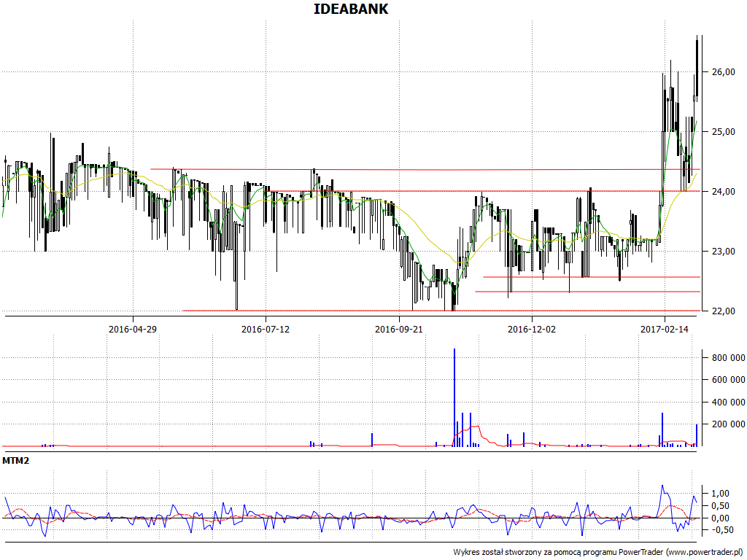
Task: Click the 0,50 MTM2 axis value
Action: [x=719, y=506]
